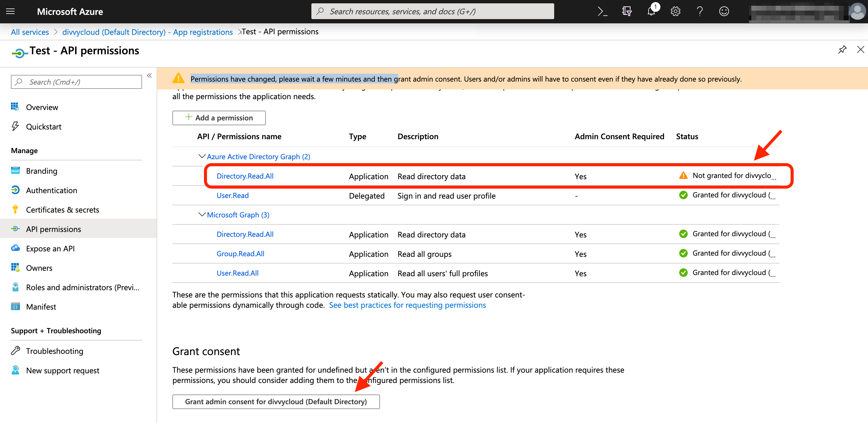Open portal settings gear icon
This screenshot has width=868, height=423.
click(x=675, y=12)
